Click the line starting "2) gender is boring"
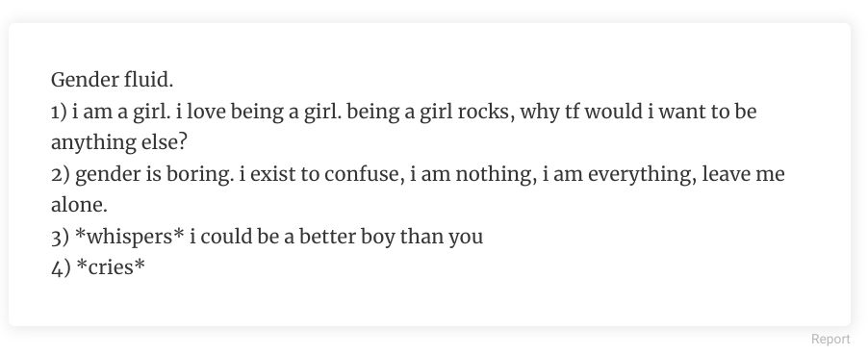This screenshot has width=868, height=354. tap(418, 175)
